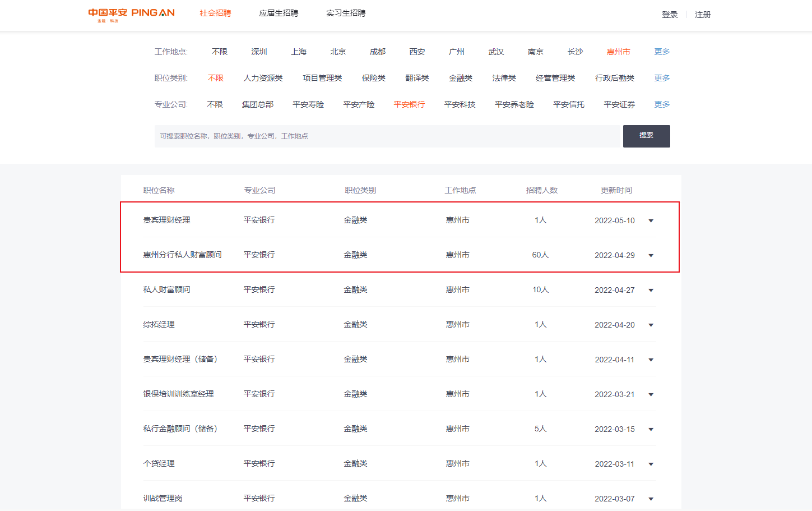Show 更多 job categories
Screen dimensions: 812x511
662,78
